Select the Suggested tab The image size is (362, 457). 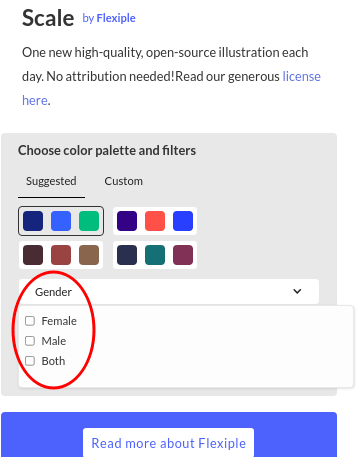[51, 181]
